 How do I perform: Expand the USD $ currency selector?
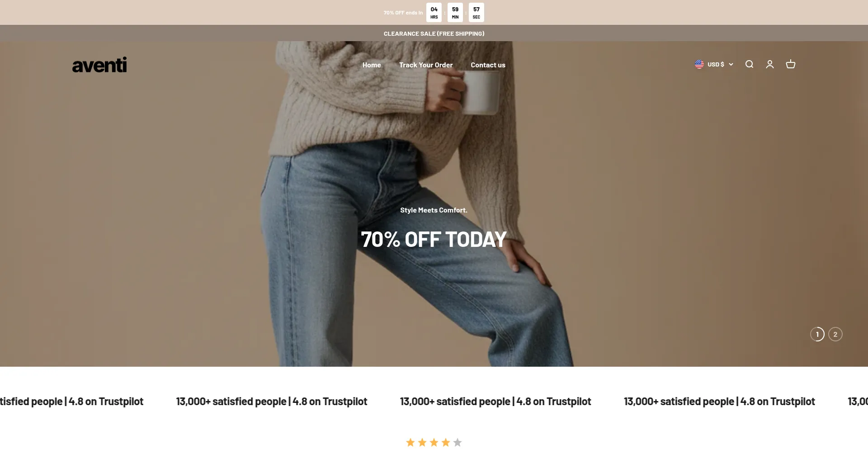click(x=714, y=64)
